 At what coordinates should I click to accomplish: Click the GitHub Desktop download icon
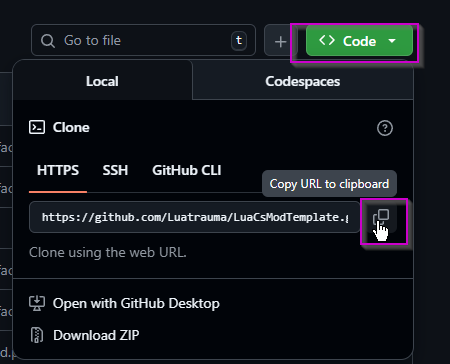[37, 303]
